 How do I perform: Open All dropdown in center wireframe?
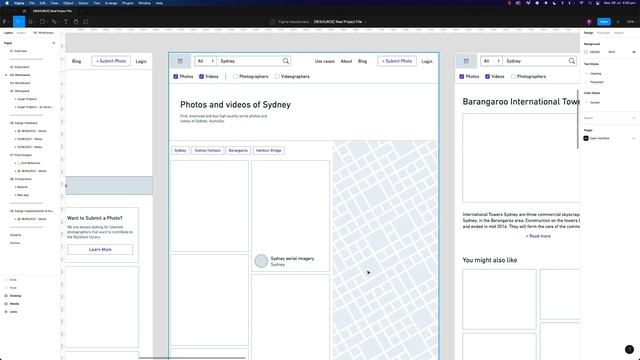coord(205,61)
